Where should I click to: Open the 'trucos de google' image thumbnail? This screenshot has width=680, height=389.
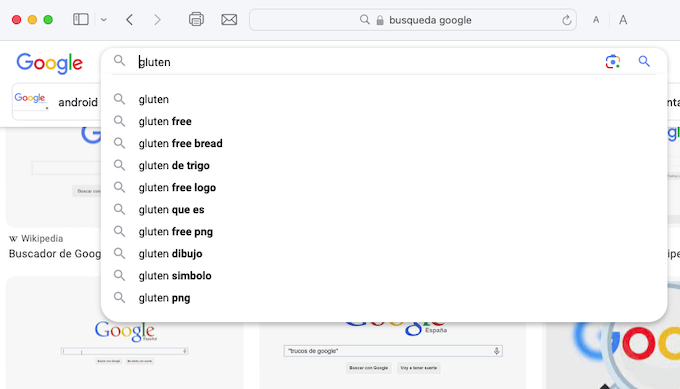pos(393,355)
